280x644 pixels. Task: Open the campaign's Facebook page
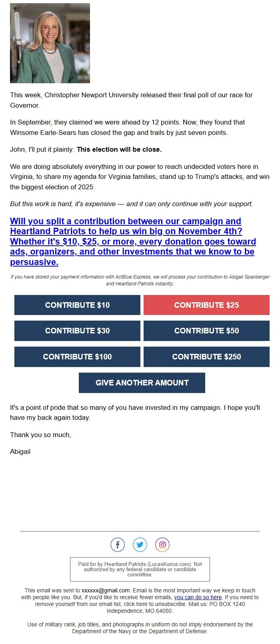tap(117, 544)
